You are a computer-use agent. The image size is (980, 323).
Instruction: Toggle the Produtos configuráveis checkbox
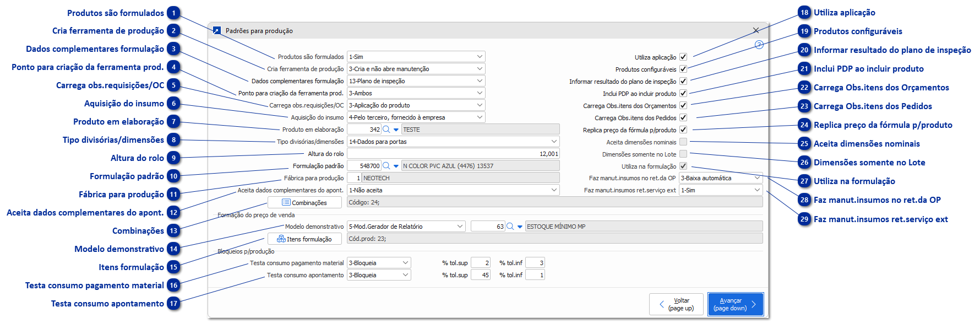click(x=683, y=69)
